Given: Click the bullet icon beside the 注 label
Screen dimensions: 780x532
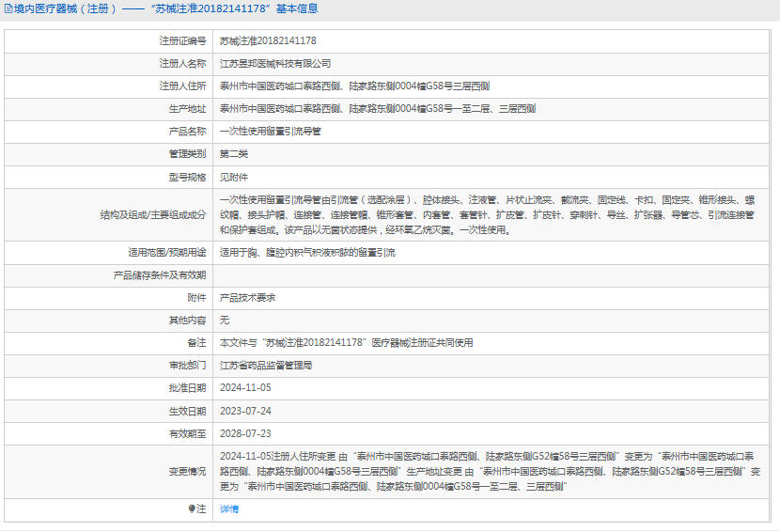Looking at the screenshot, I should [x=192, y=509].
